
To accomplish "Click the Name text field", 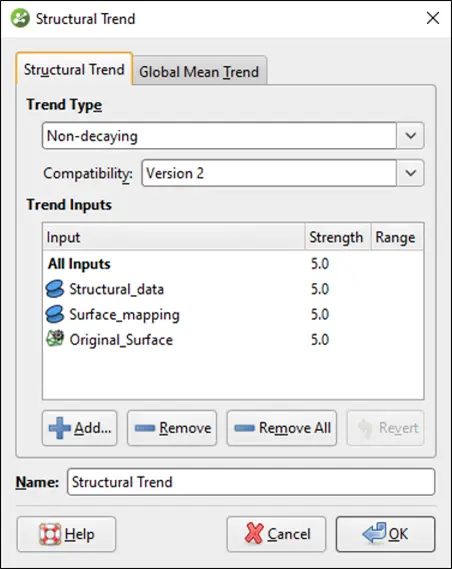I will click(251, 482).
